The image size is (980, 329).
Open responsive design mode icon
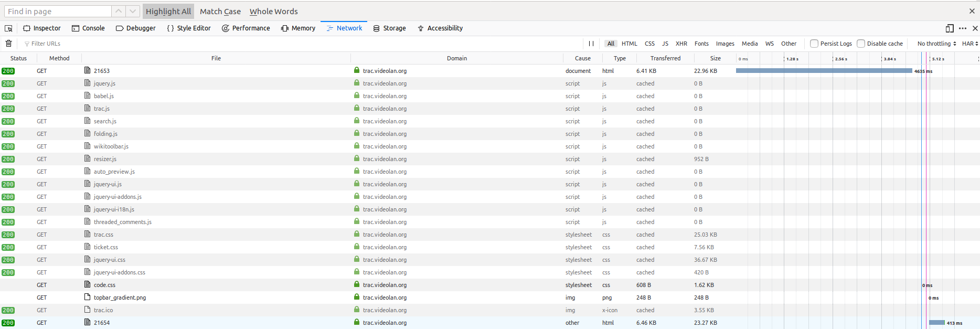pyautogui.click(x=950, y=28)
